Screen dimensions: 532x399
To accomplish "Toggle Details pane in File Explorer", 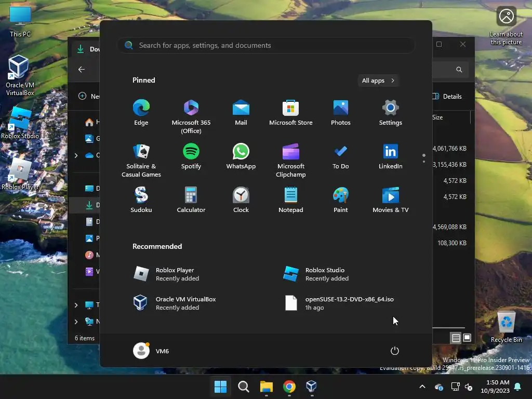I will [x=447, y=96].
